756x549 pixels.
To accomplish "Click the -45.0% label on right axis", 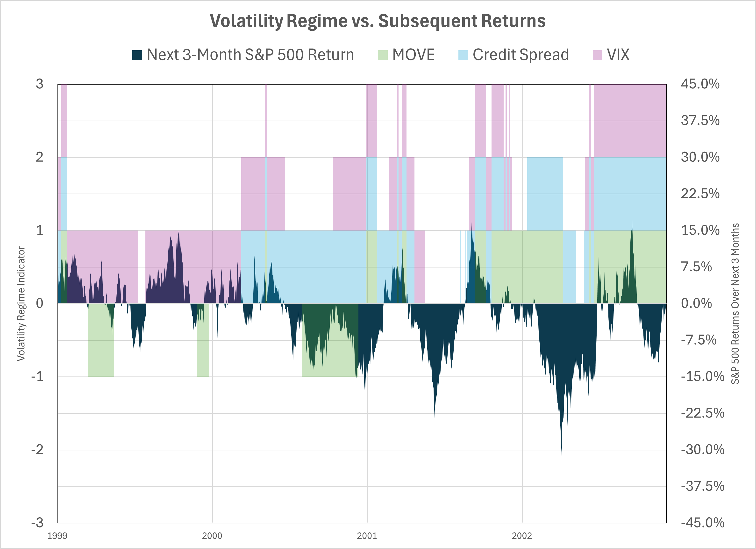I will click(x=703, y=523).
